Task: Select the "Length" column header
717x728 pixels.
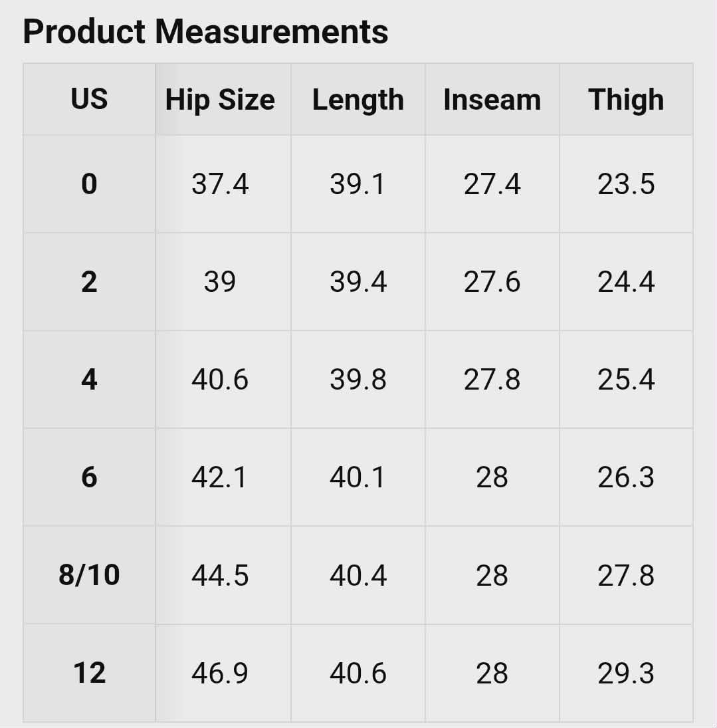Action: pos(358,100)
